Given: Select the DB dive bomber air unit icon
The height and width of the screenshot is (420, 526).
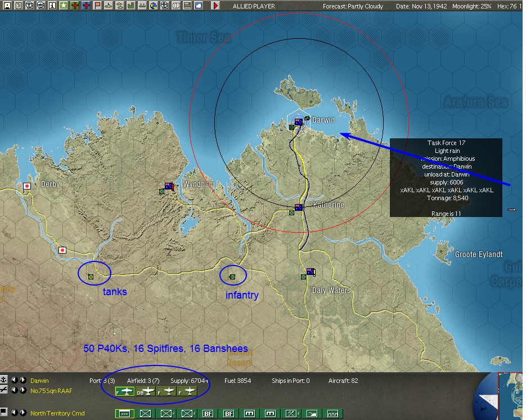Looking at the screenshot, I should (146, 391).
